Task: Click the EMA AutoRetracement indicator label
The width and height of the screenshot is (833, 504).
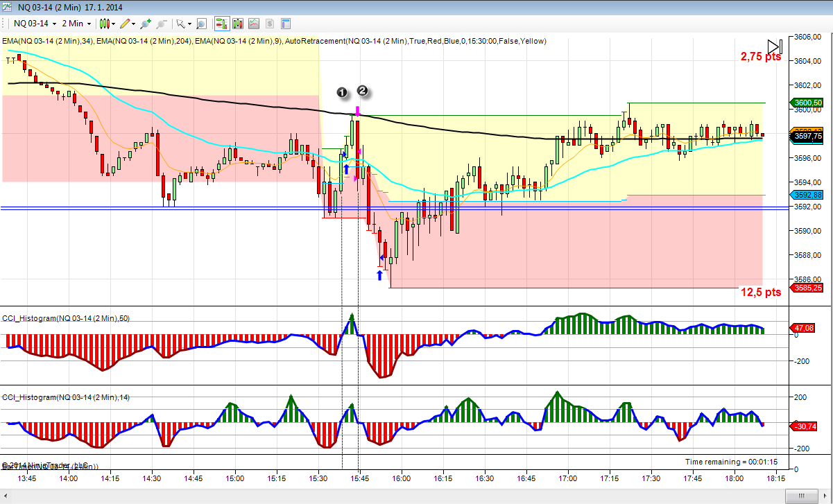Action: tap(274, 41)
